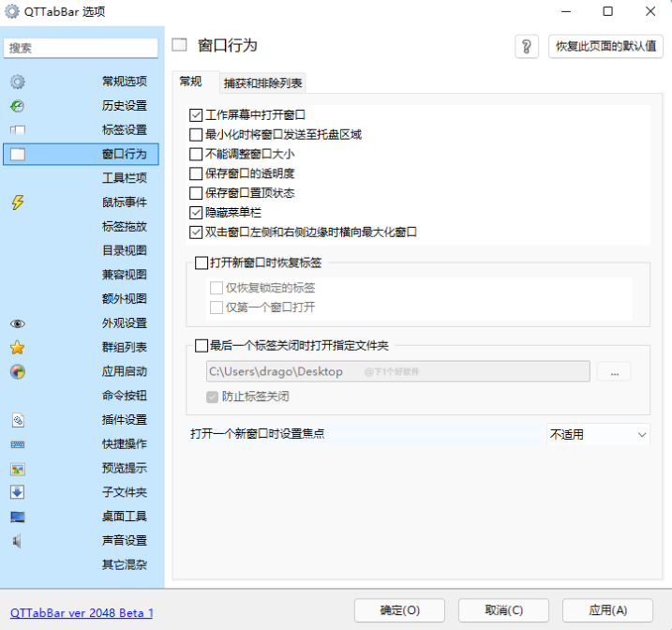672x630 pixels.
Task: Uncheck 隐藏菜单栏 checkbox
Action: (196, 213)
